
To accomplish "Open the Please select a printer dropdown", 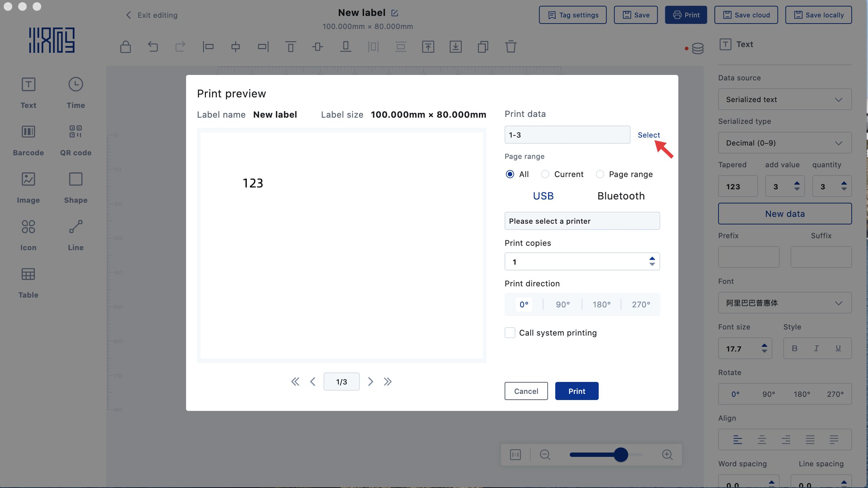I will point(582,221).
